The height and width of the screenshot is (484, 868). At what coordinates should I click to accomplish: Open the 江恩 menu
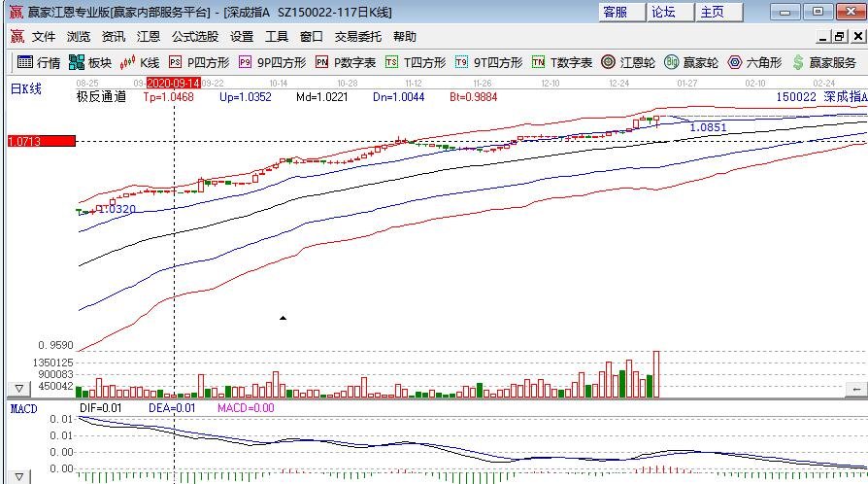pyautogui.click(x=148, y=37)
